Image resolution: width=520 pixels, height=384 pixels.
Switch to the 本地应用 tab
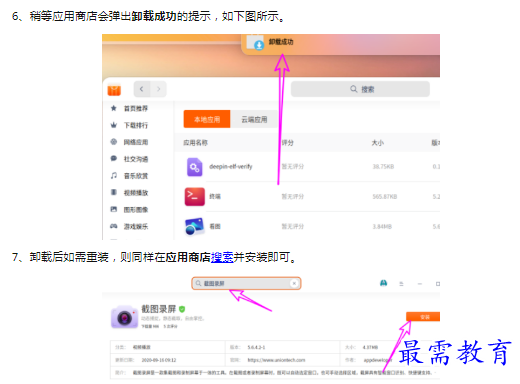[207, 119]
